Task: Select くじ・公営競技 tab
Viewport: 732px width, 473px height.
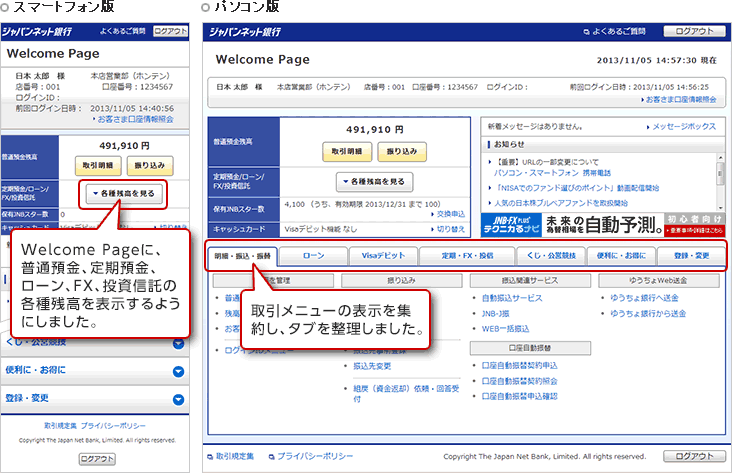Action: pos(551,256)
